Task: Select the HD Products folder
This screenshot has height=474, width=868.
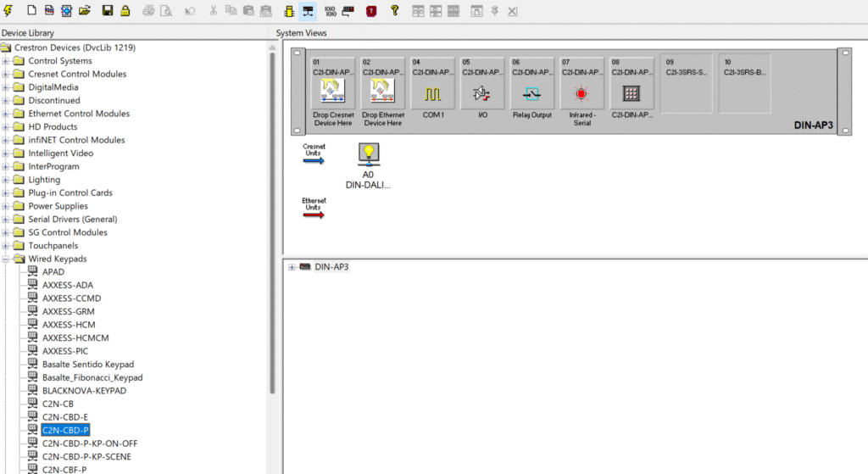Action: click(x=53, y=127)
